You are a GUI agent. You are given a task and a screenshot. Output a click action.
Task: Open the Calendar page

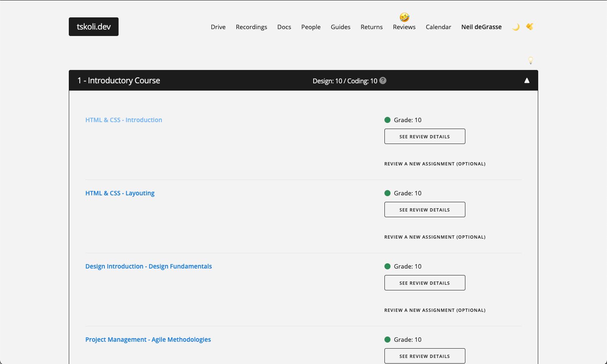tap(438, 27)
